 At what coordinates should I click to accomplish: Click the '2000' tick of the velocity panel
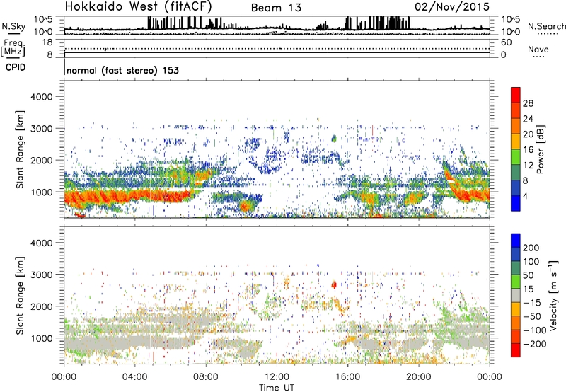click(41, 306)
